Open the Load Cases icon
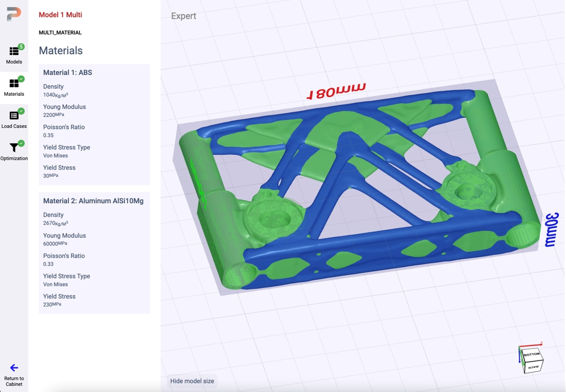Viewport: 566px width, 392px height. tap(14, 115)
